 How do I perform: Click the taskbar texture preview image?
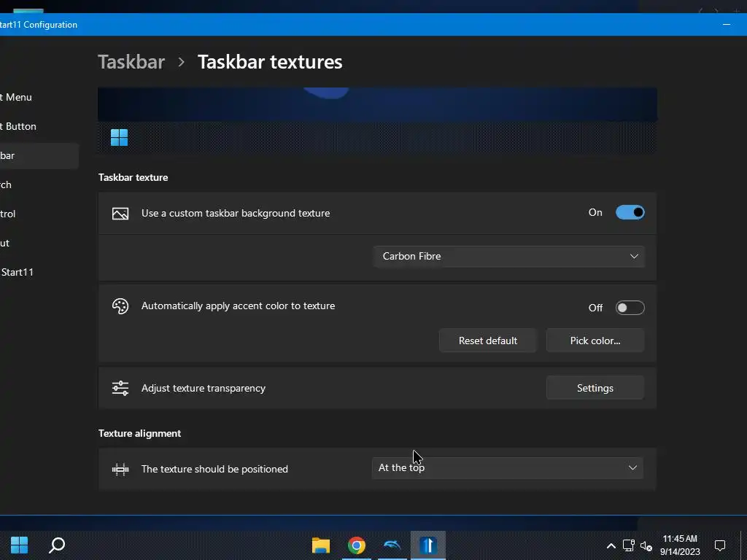click(x=377, y=120)
